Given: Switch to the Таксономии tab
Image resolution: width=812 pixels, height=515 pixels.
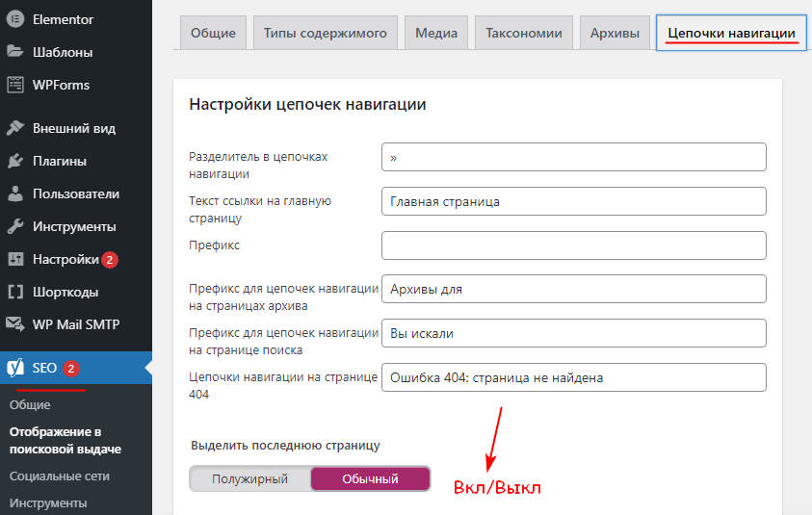Looking at the screenshot, I should (524, 33).
